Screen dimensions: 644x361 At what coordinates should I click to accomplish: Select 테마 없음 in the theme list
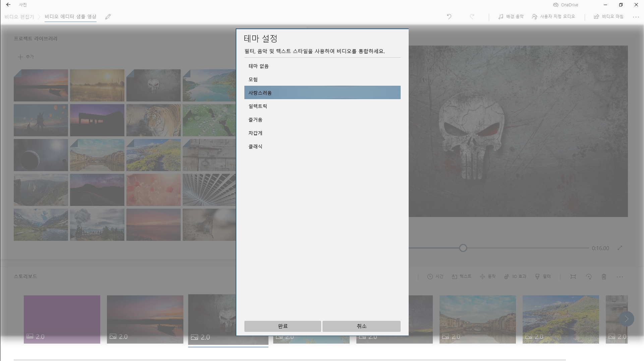click(x=323, y=66)
